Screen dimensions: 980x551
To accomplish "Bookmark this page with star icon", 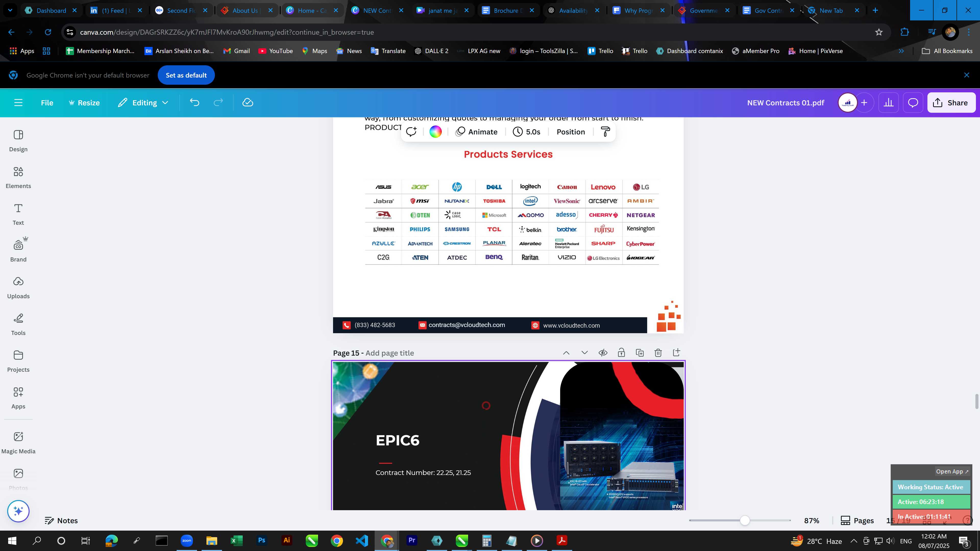I will (x=878, y=32).
